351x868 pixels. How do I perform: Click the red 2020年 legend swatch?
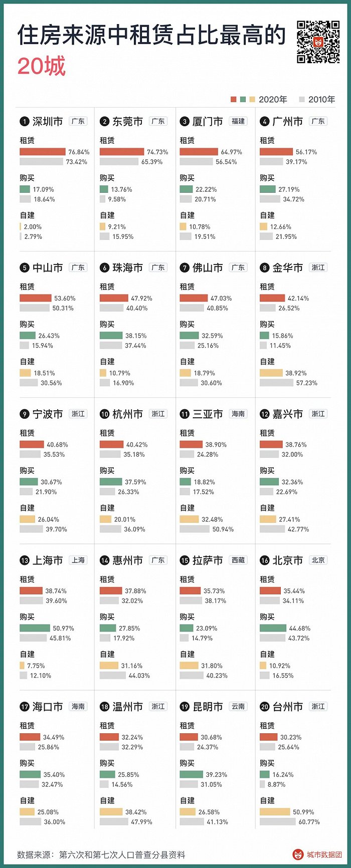tap(233, 99)
